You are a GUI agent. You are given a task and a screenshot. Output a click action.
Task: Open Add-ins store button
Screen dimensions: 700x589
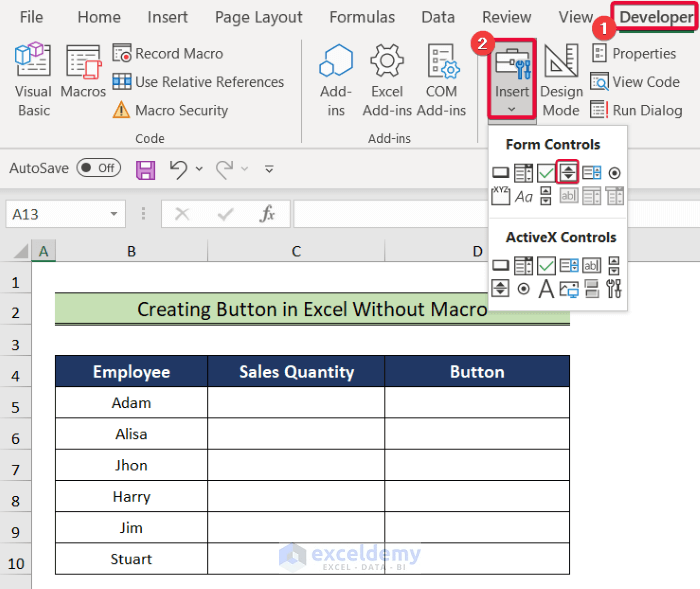click(x=336, y=80)
